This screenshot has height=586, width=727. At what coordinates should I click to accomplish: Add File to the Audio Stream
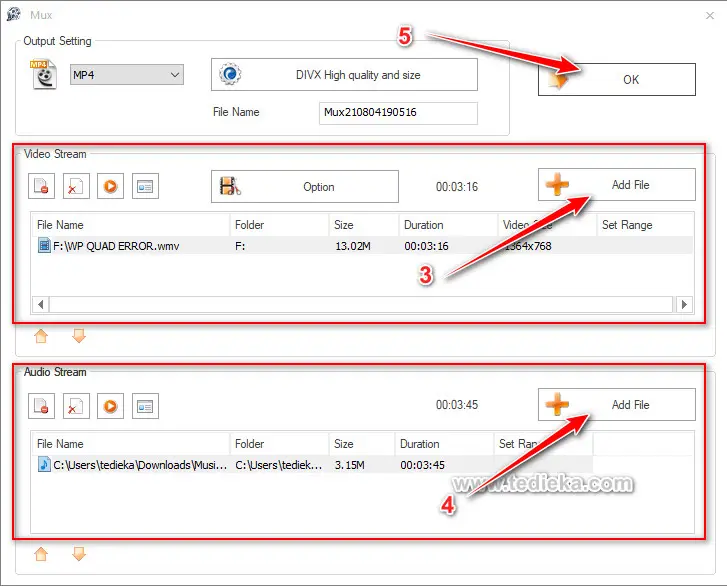617,404
